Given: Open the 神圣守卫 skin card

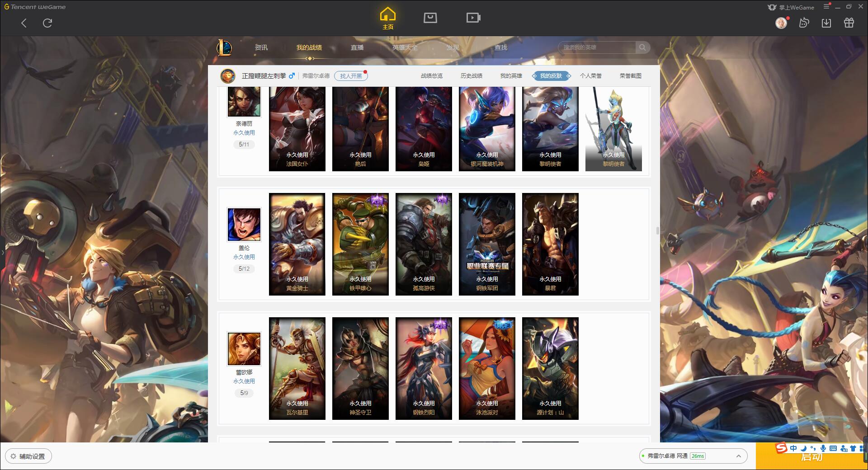Looking at the screenshot, I should click(360, 369).
